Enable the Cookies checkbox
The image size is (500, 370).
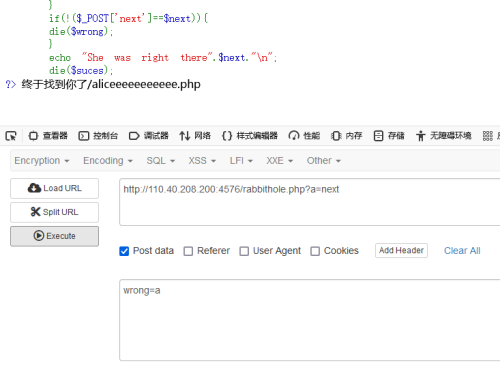pyautogui.click(x=315, y=251)
